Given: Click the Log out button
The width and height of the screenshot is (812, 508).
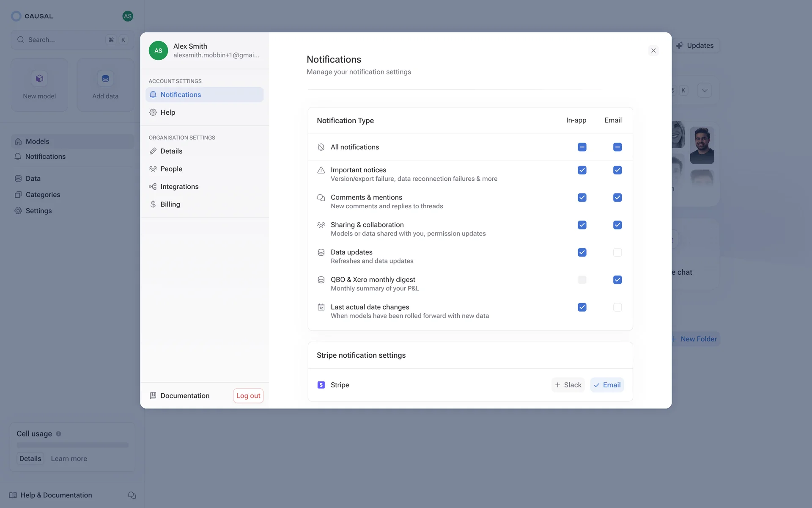Looking at the screenshot, I should [x=248, y=395].
